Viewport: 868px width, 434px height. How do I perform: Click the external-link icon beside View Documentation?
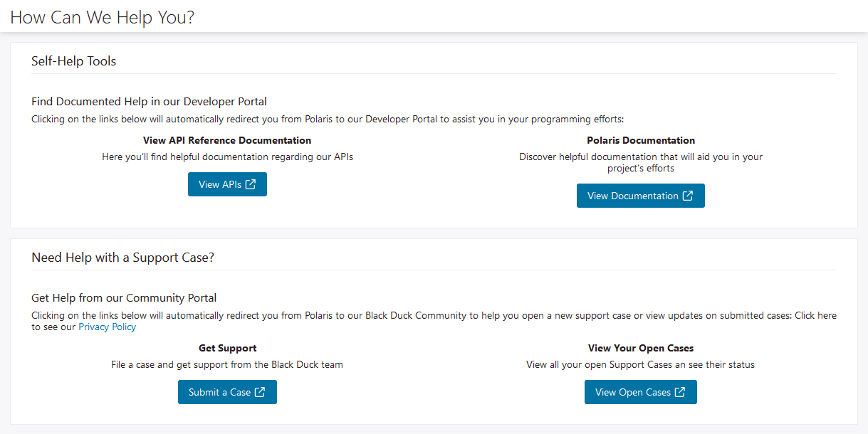pos(687,196)
